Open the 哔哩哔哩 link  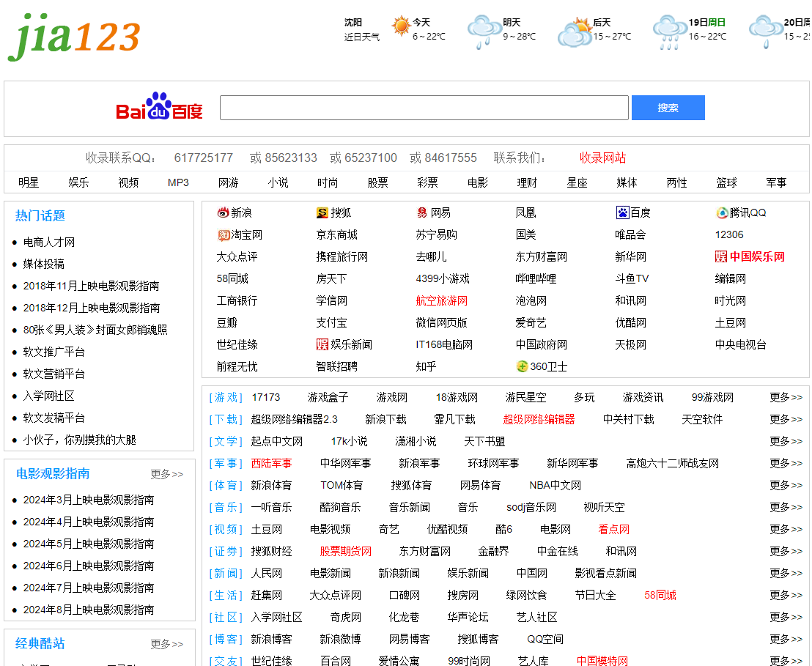pos(536,279)
